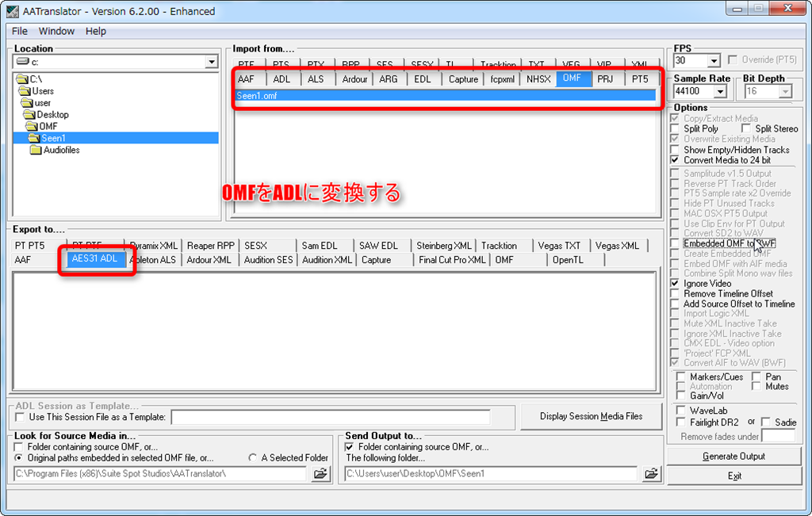Viewport: 812px width, 516px height.
Task: Select the AES31 ADL export tab
Action: (x=95, y=258)
